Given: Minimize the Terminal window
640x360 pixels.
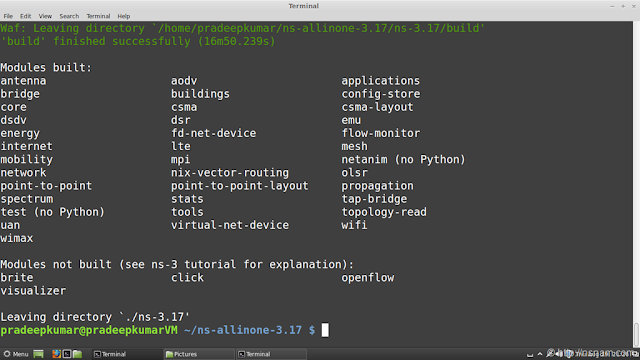Looking at the screenshot, I should point(612,6).
